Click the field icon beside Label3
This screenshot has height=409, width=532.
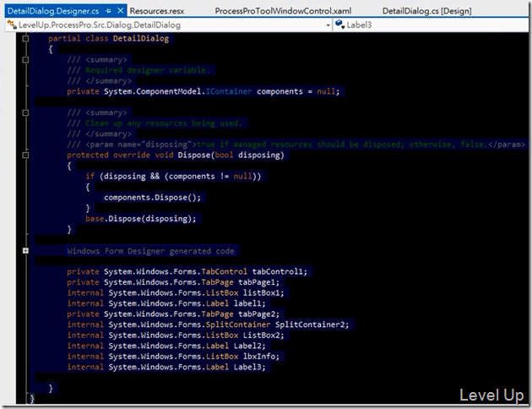point(340,25)
